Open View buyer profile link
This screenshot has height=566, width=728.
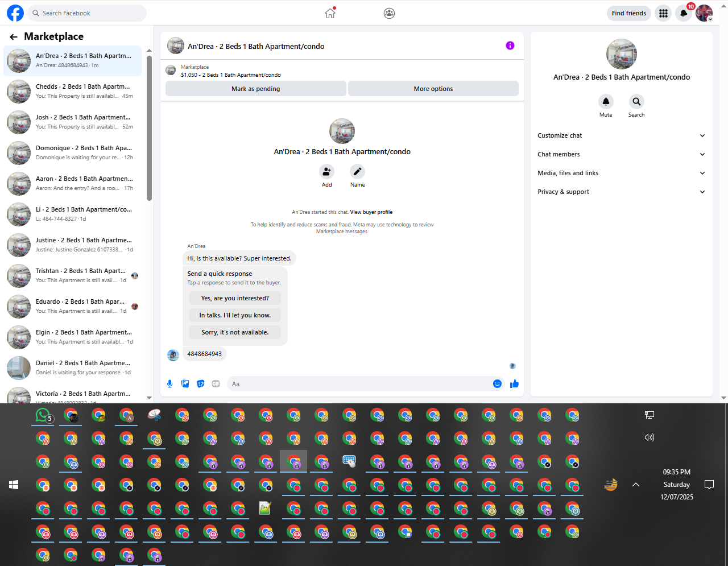coord(371,212)
